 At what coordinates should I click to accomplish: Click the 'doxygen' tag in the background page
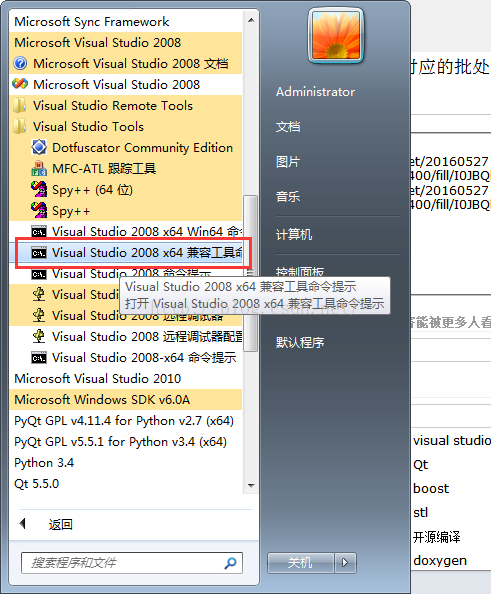[440, 561]
